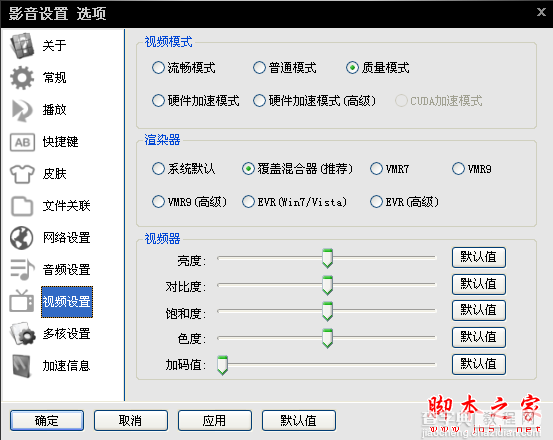Screen dimensions: 553x440
Task: Open the 多核设置 page
Action: (66, 334)
